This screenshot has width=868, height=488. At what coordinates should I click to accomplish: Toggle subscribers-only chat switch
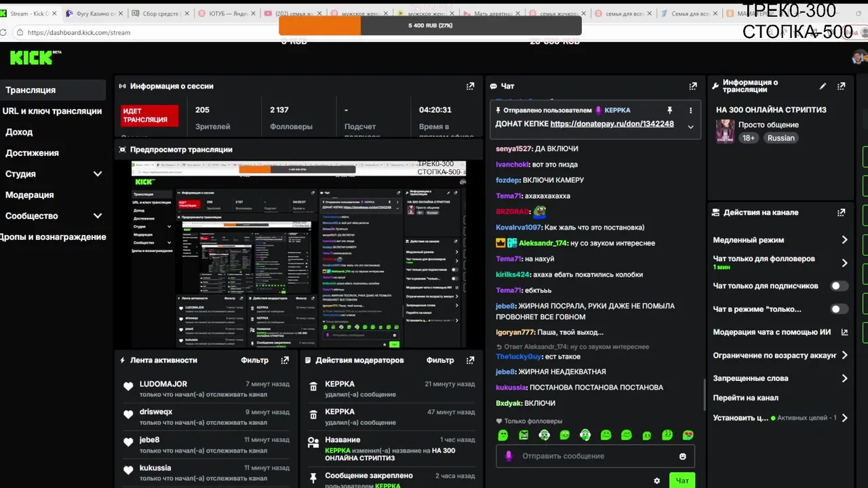coord(840,286)
